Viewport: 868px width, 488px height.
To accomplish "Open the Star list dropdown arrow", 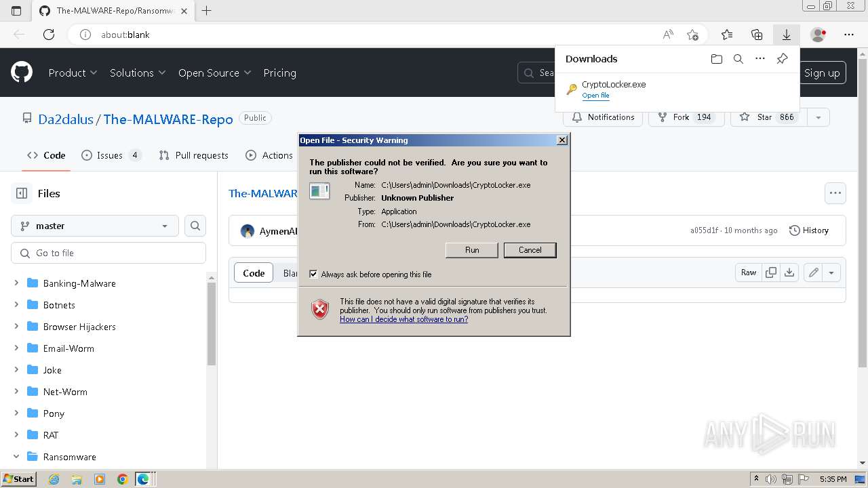I will (818, 117).
